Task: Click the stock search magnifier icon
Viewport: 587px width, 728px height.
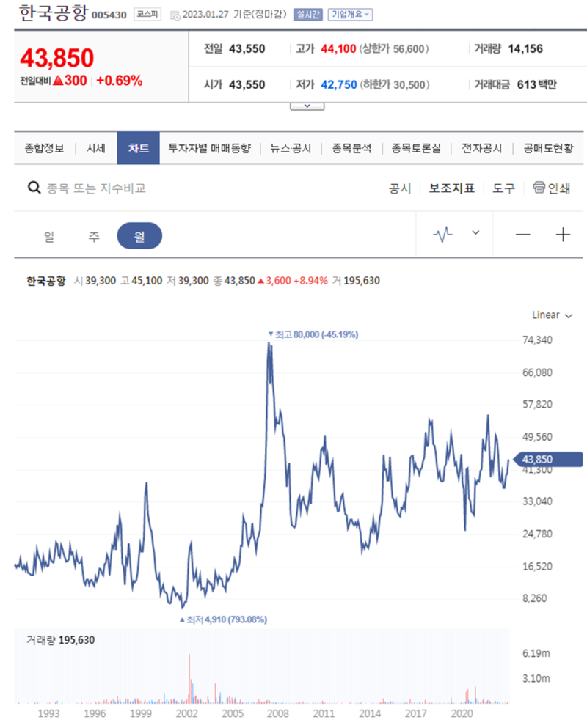Action: 34,188
